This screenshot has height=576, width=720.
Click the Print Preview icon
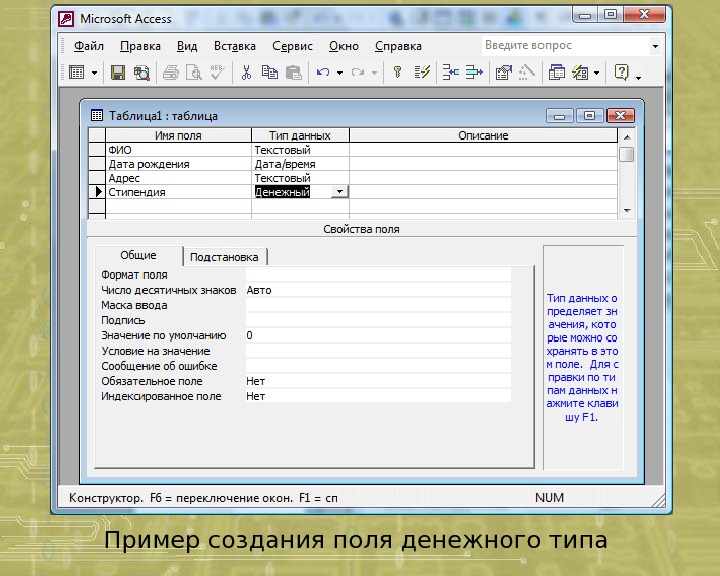coord(193,73)
